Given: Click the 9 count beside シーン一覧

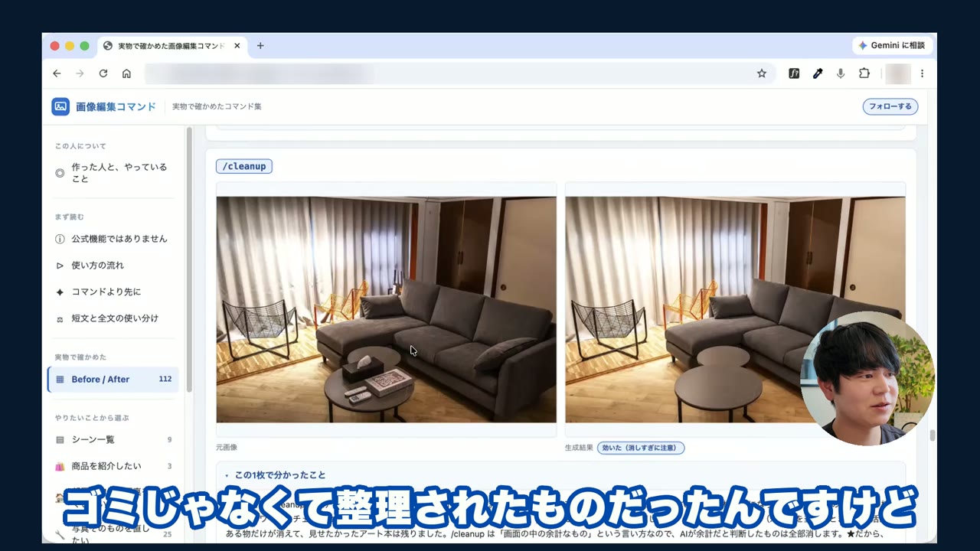Looking at the screenshot, I should 170,440.
